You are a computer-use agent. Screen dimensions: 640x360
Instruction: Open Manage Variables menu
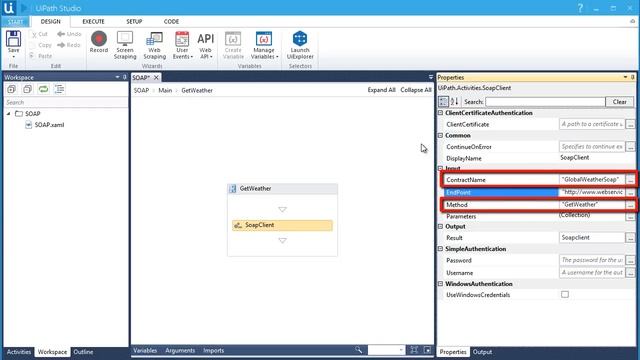click(x=264, y=45)
